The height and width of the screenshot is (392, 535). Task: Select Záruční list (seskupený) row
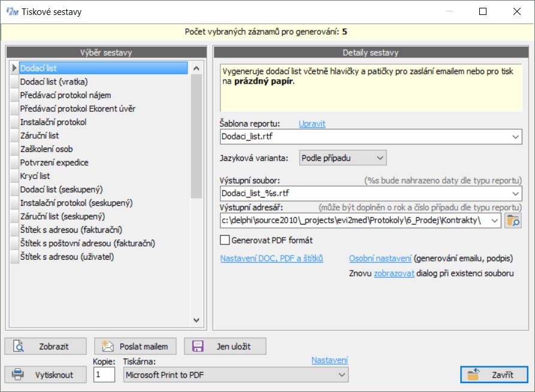[x=104, y=217]
